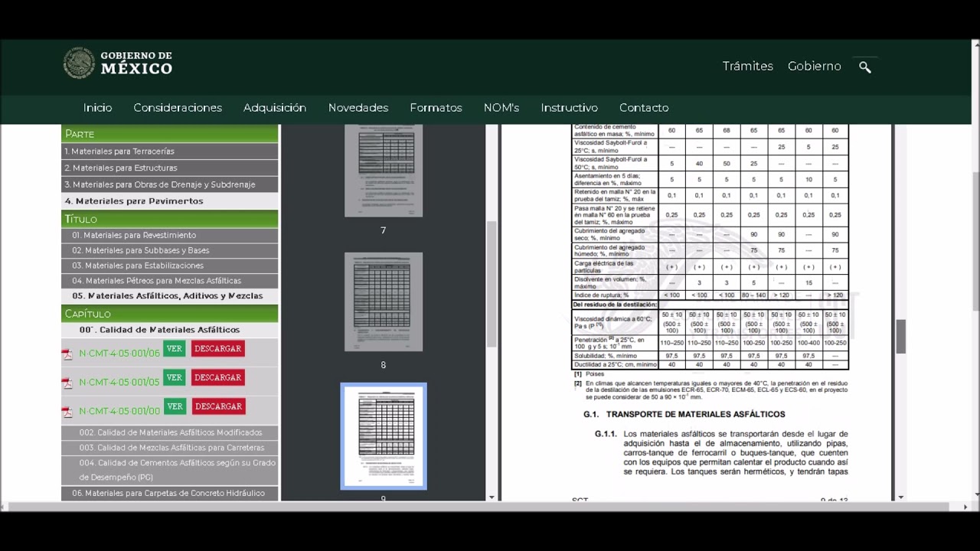Expand 1. Materiales para Terracerías
Screen dimensions: 980x551
(119, 152)
